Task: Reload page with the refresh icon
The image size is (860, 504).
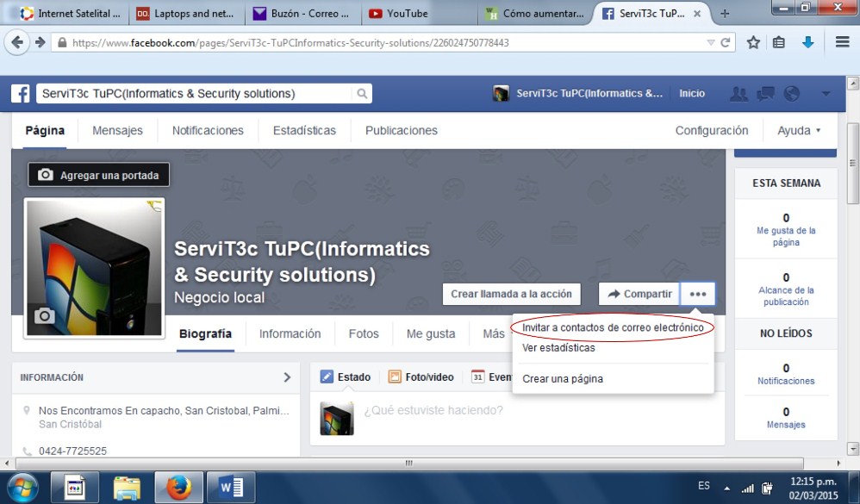Action: pyautogui.click(x=726, y=42)
